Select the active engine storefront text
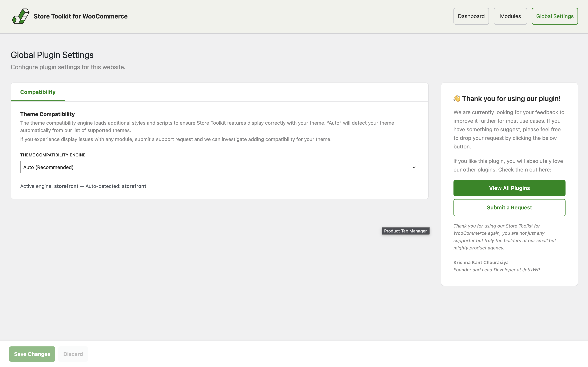This screenshot has height=367, width=588. point(66,186)
